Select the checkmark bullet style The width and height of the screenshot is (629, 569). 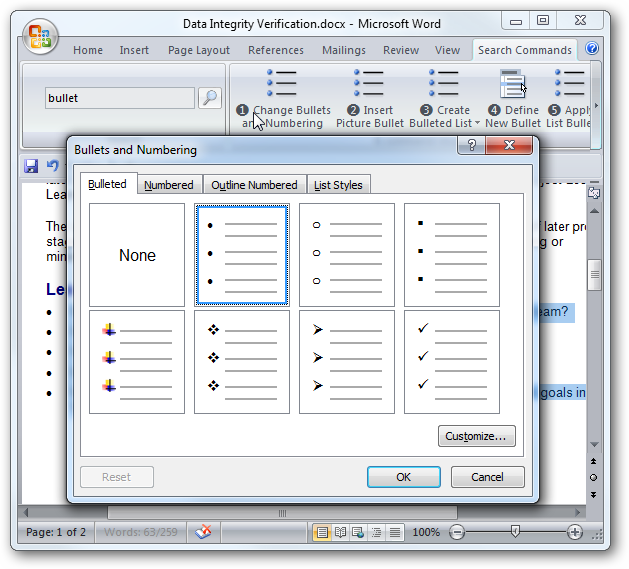(452, 362)
